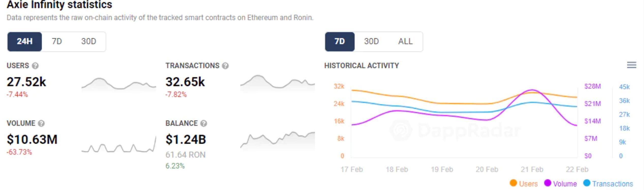Click the Transactions sparkline chart
This screenshot has height=190, width=644.
[277, 82]
